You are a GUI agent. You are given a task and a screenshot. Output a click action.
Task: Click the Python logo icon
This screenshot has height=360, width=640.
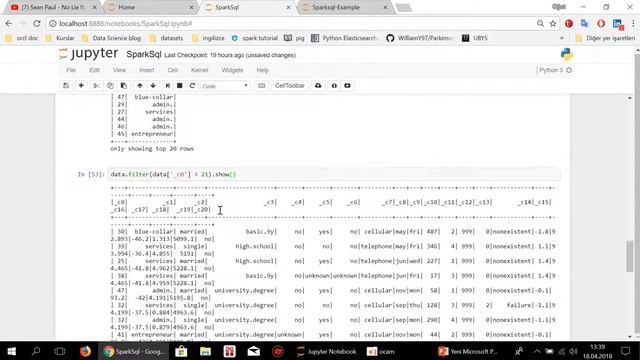(x=567, y=54)
